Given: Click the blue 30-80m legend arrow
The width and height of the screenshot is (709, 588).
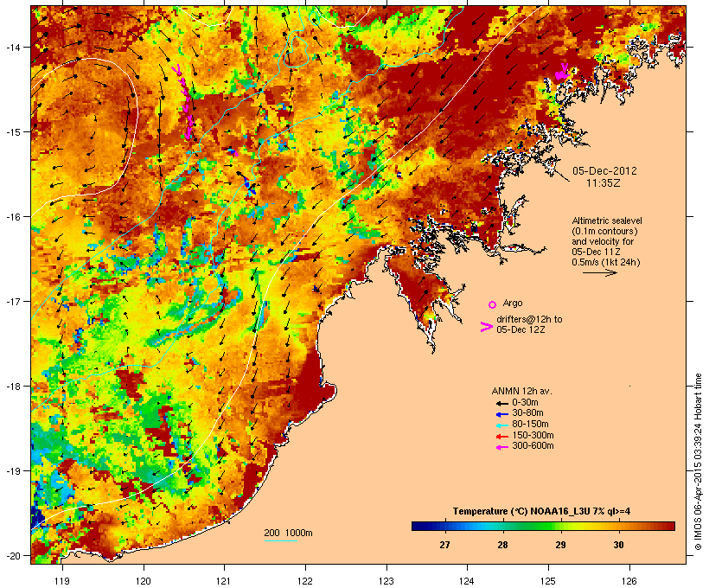Looking at the screenshot, I should point(502,414).
